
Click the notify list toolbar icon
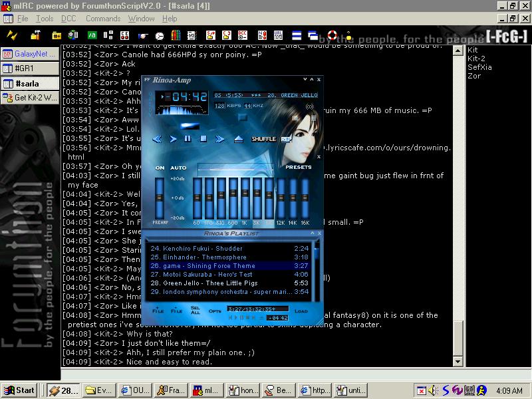coord(262,35)
